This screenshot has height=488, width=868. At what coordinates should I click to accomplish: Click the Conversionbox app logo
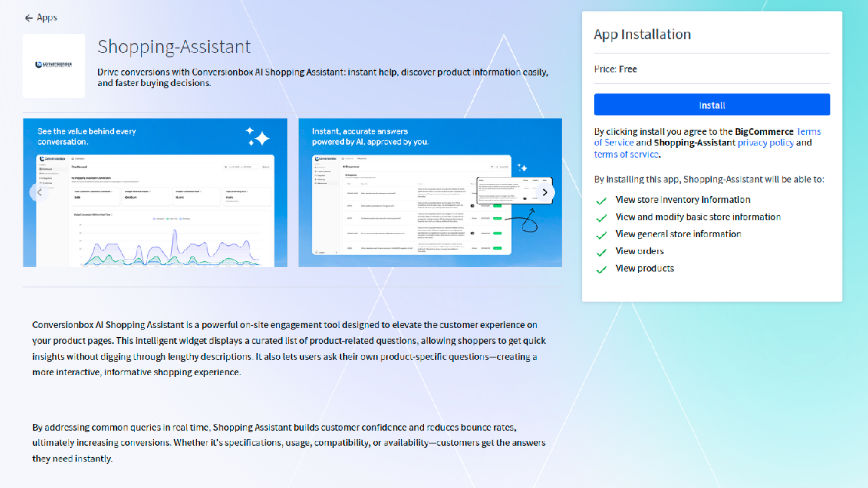coord(54,66)
